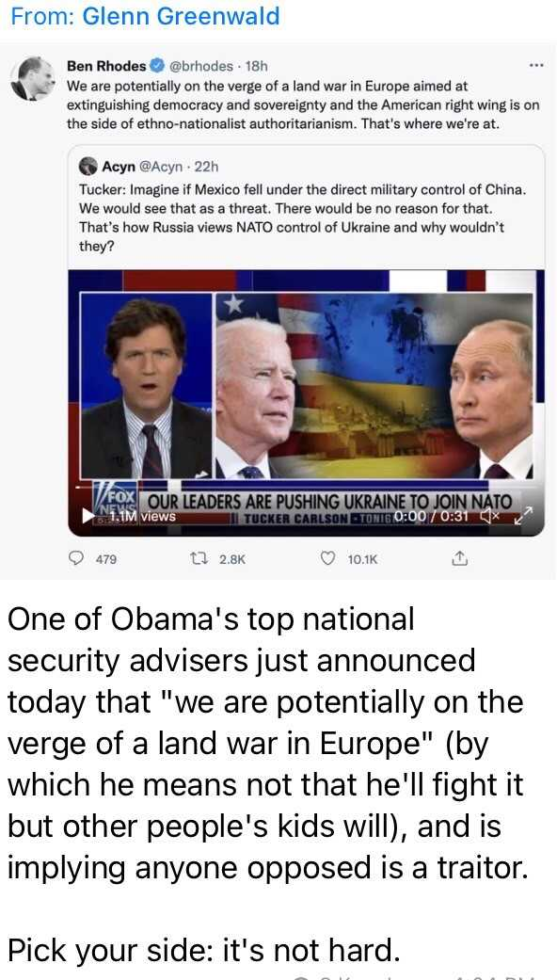
Task: Open the Ben Rhodes display name
Action: click(106, 66)
